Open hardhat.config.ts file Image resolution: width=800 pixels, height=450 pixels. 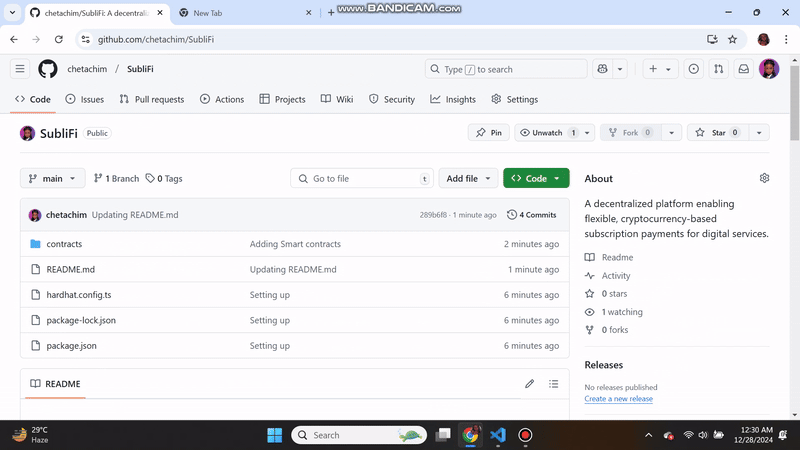coord(79,295)
